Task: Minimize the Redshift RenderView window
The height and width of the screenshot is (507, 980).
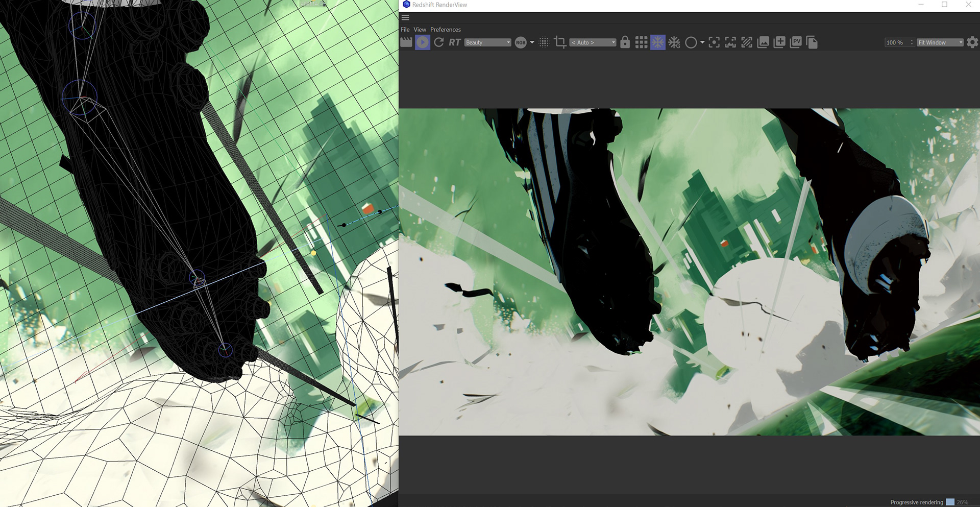Action: (x=921, y=5)
